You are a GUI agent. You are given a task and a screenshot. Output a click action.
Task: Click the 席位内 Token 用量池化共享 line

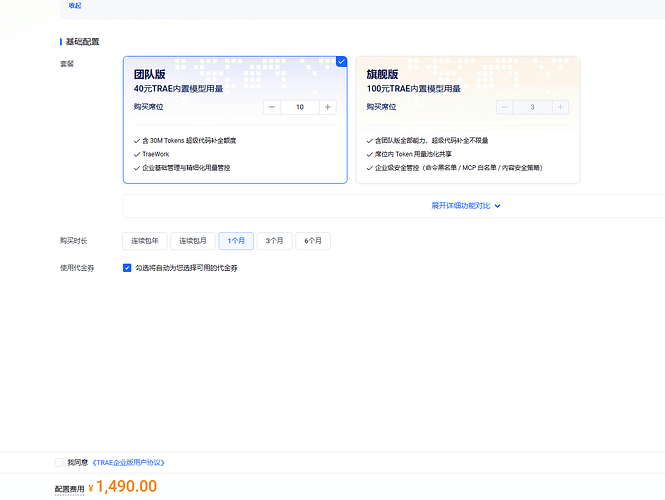pyautogui.click(x=413, y=154)
